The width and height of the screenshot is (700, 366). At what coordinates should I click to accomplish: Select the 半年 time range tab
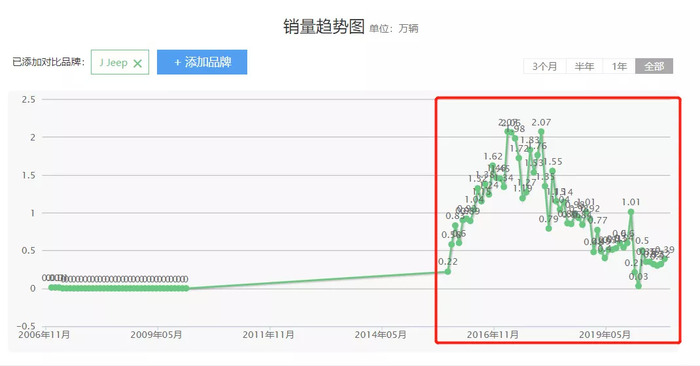tap(584, 67)
